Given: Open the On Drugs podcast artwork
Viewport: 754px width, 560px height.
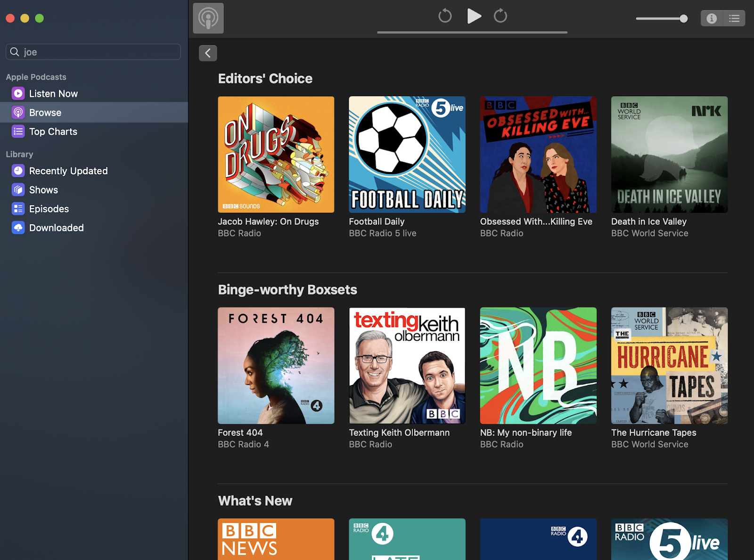Looking at the screenshot, I should coord(276,155).
